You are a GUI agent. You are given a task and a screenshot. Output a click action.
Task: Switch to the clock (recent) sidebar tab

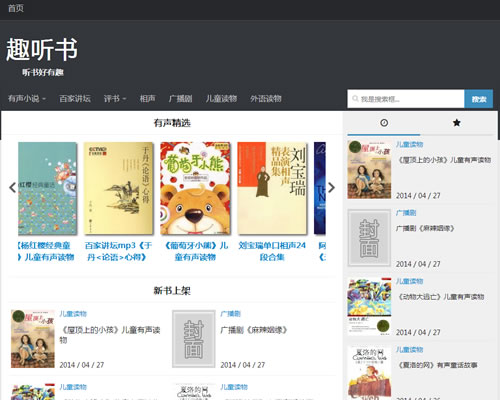coord(384,123)
